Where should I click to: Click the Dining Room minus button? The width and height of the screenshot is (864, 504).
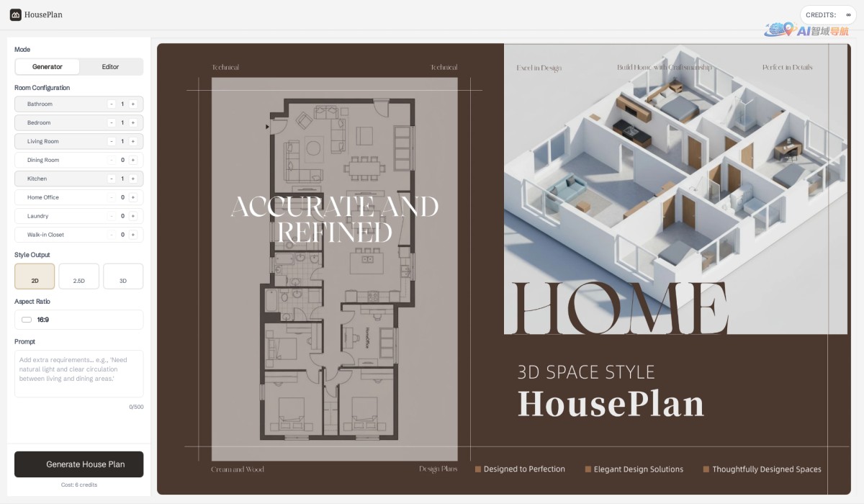pos(112,161)
